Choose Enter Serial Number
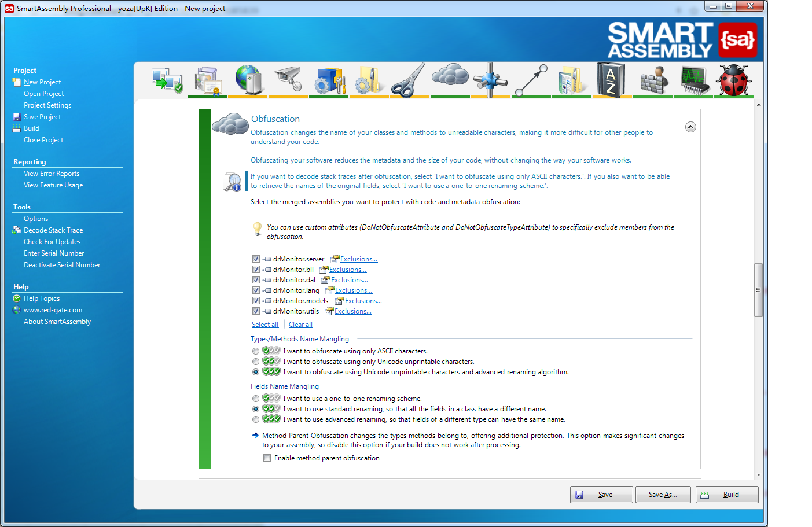This screenshot has width=812, height=527. click(54, 253)
